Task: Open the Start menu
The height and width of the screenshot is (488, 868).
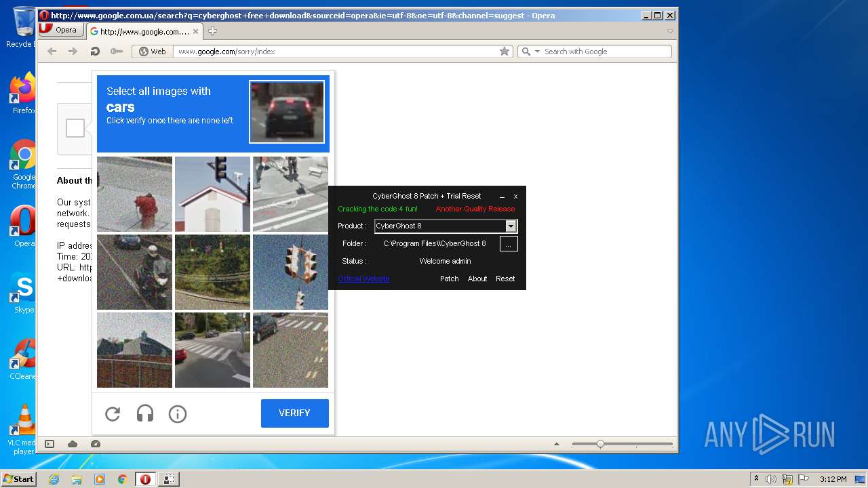Action: 18,479
